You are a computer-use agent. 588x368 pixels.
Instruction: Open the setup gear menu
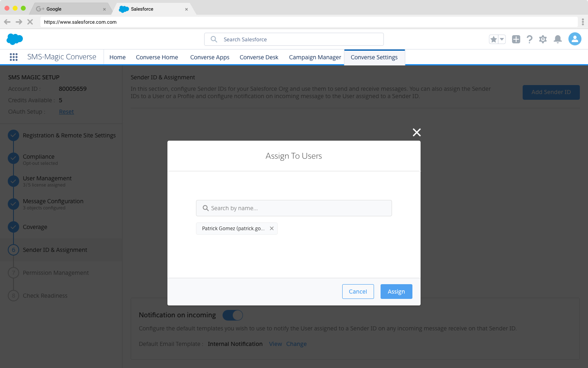(543, 39)
